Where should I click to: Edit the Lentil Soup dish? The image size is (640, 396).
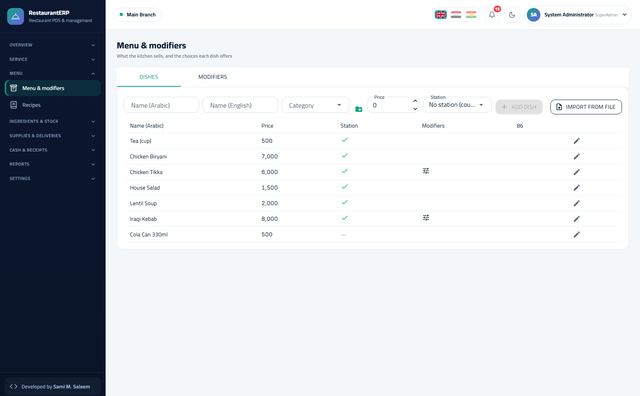[576, 203]
